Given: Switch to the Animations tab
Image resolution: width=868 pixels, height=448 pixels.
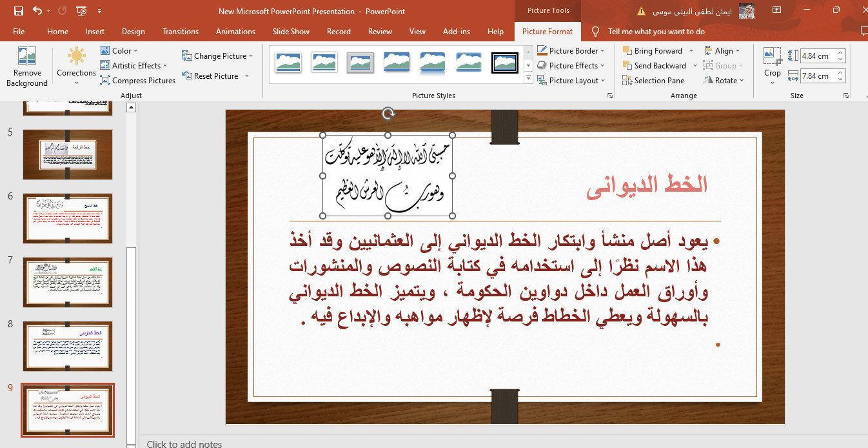Looking at the screenshot, I should coord(235,31).
